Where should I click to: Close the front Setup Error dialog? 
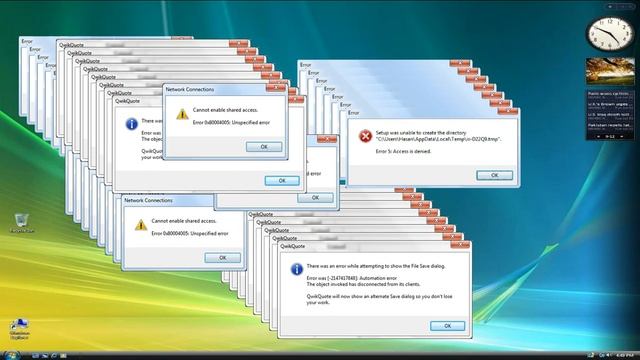click(x=508, y=111)
